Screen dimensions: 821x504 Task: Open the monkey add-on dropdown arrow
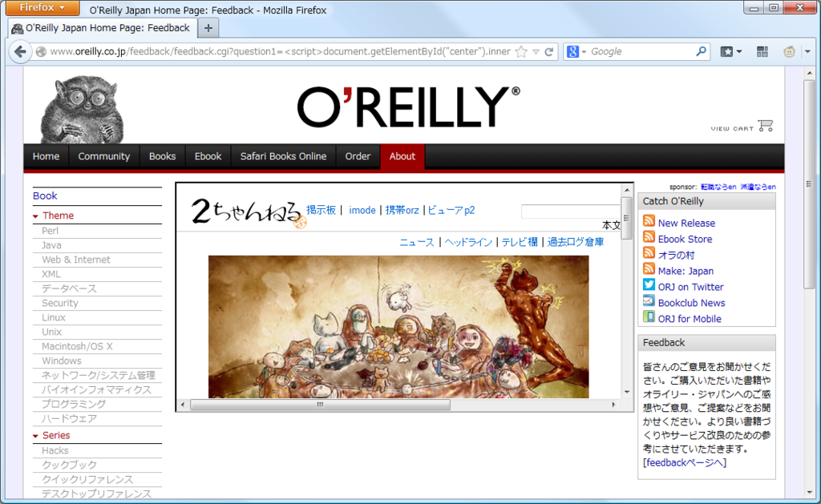[807, 51]
